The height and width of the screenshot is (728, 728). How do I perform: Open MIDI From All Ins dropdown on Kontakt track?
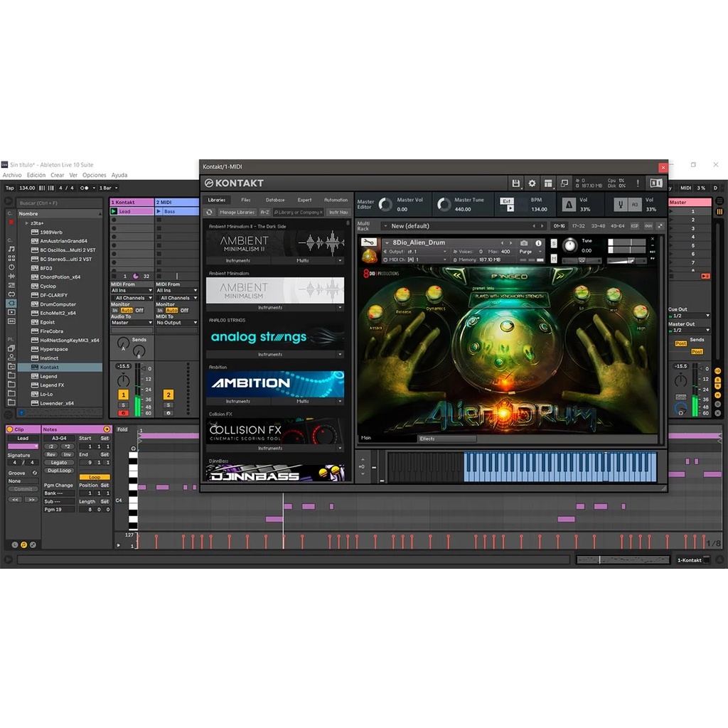click(132, 290)
